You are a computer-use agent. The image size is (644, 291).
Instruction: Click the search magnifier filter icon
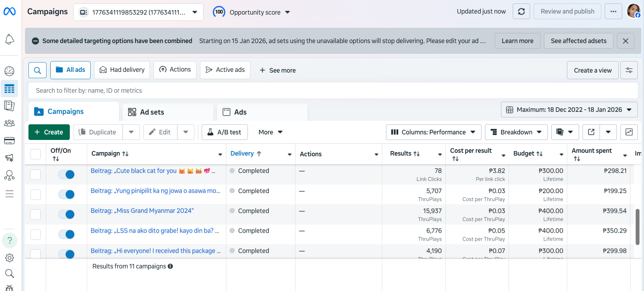click(x=37, y=70)
